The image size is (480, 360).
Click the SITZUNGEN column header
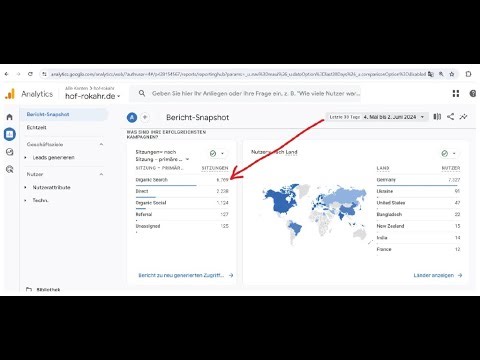[x=215, y=168]
